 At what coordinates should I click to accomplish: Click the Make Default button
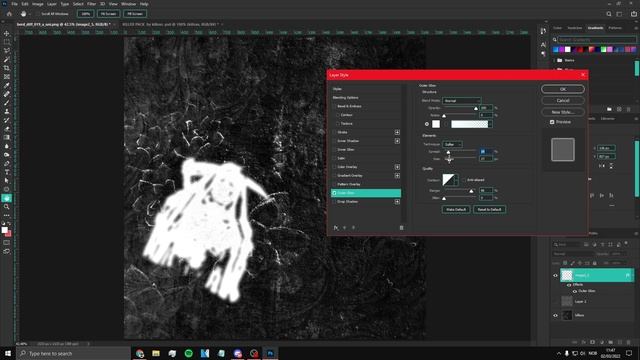pos(456,209)
